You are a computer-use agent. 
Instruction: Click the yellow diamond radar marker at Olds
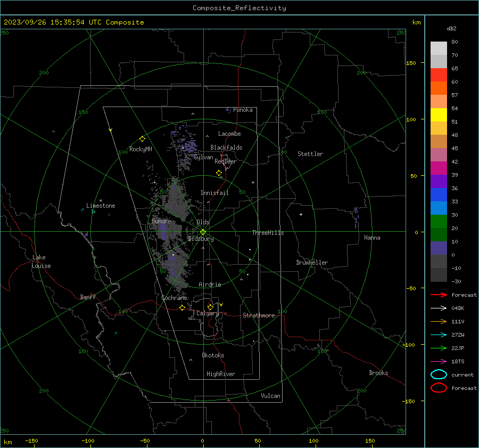pyautogui.click(x=203, y=232)
